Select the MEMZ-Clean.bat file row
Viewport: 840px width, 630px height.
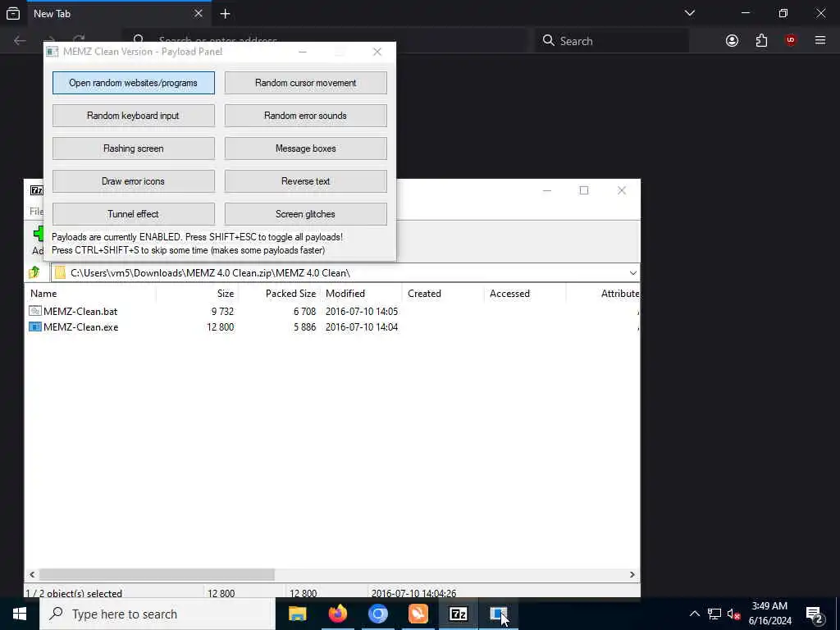click(332, 311)
